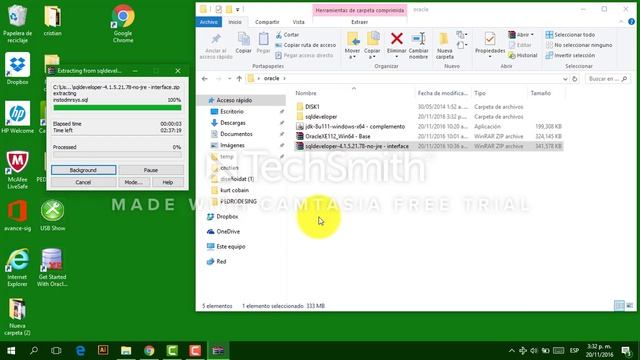Show hidden system tray icons
This screenshot has width=640, height=360.
(511, 351)
